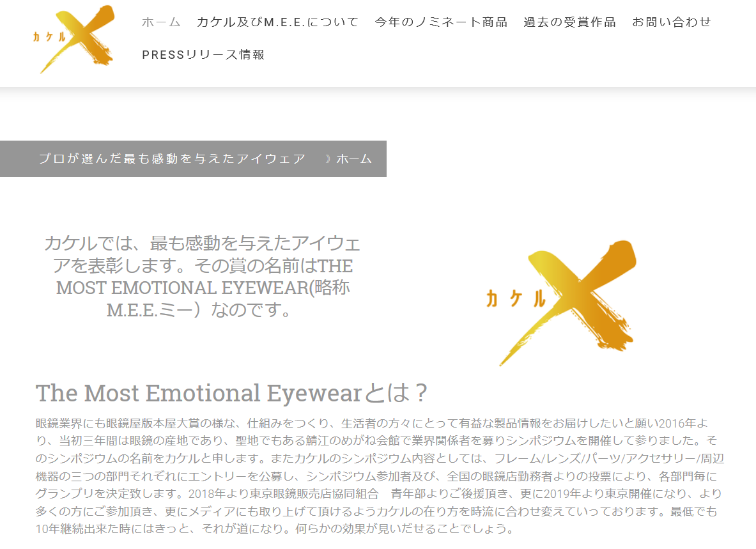Click the line starting 機器の三つの部門それぞれに

(376, 476)
